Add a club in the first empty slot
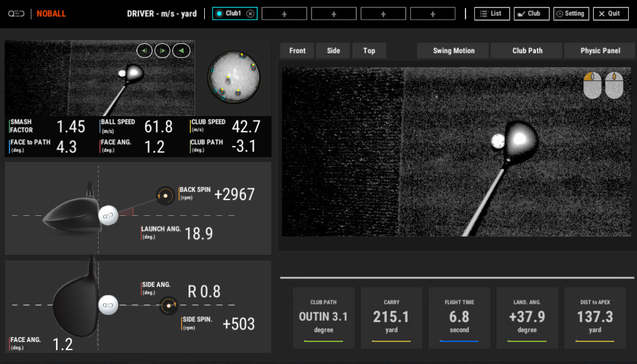The width and height of the screenshot is (637, 364). 284,14
